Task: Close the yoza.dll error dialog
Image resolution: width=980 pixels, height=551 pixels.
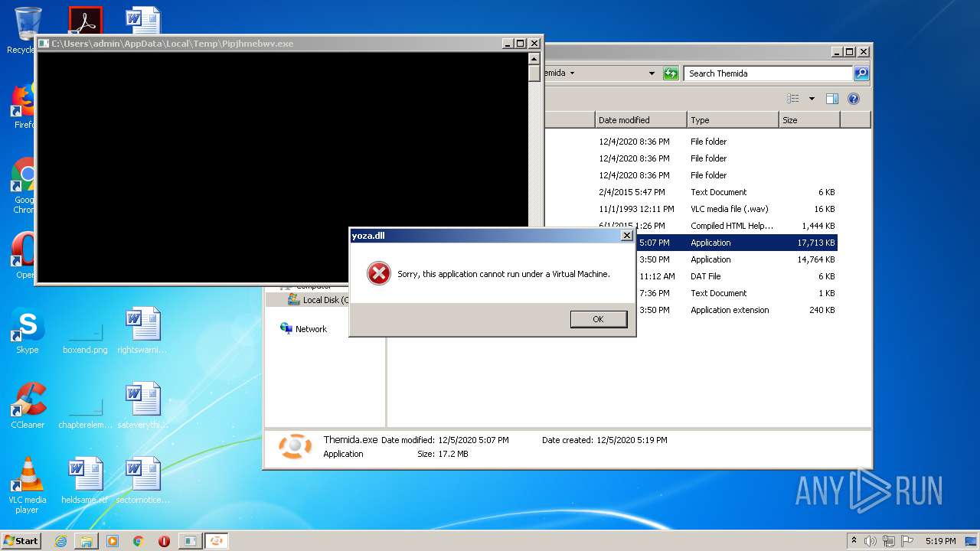Action: pos(626,236)
